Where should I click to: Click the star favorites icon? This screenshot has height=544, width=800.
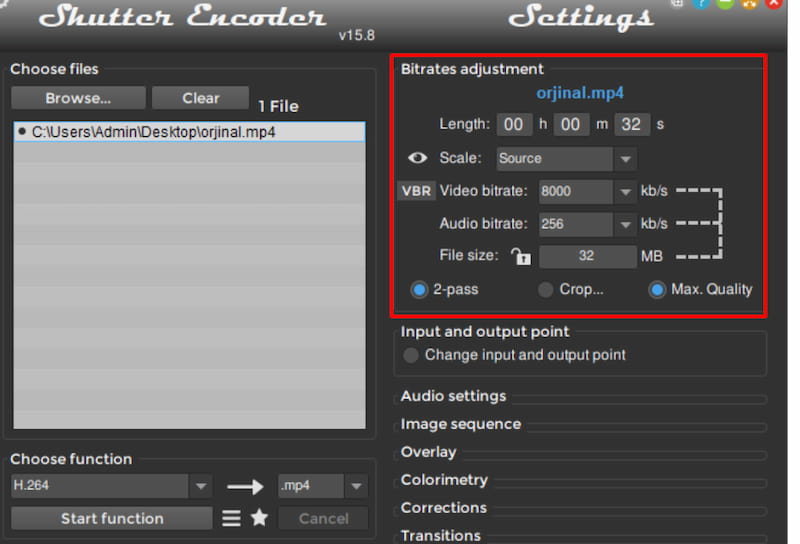coord(259,517)
